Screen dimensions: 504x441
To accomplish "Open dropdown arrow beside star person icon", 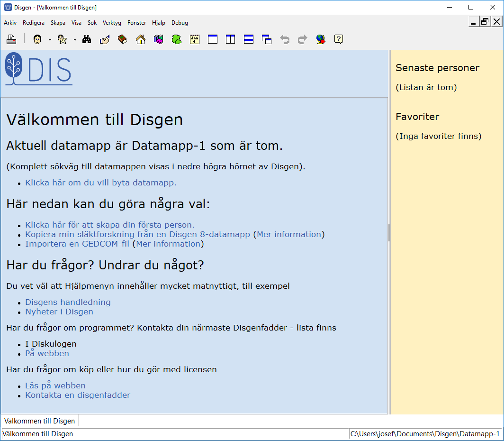I will tap(75, 40).
